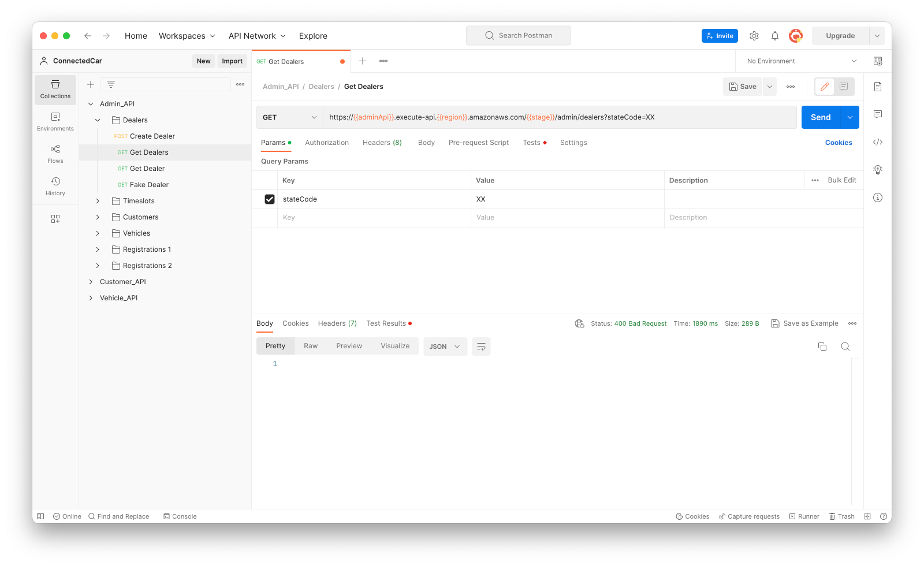
Task: Focus the Search Postman field
Action: click(x=519, y=36)
